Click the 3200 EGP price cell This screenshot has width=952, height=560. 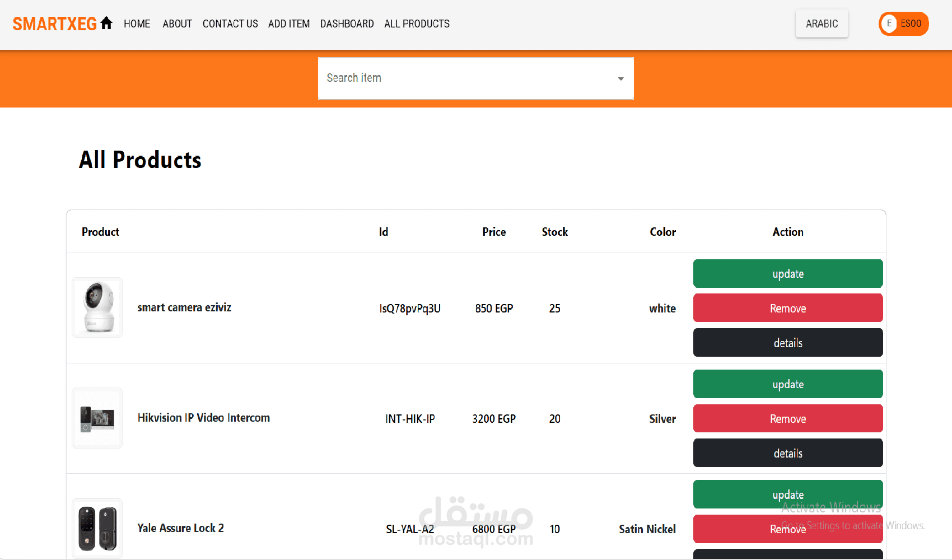coord(494,419)
